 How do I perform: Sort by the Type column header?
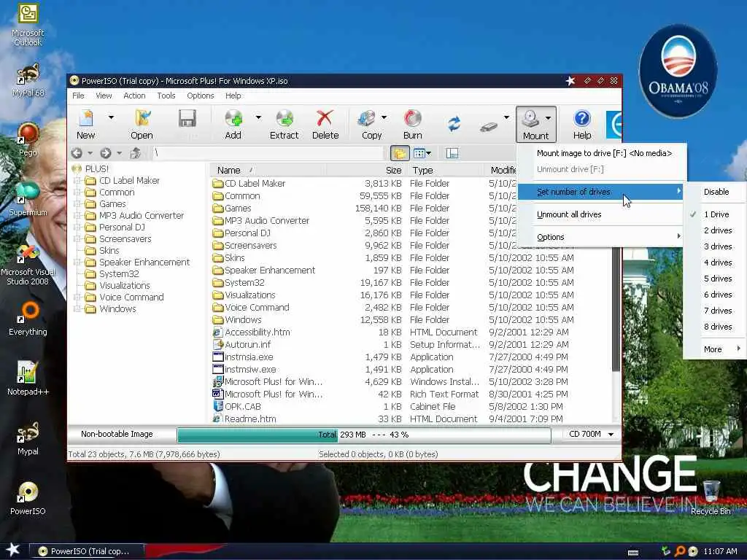446,170
